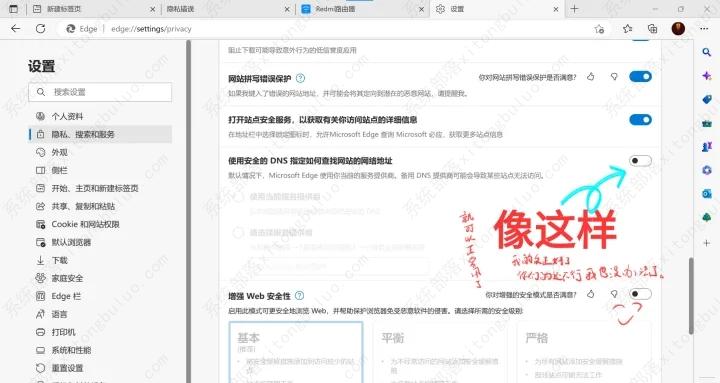This screenshot has width=720, height=383.
Task: Open the Microsoft 365 icon in sidebar
Action: click(707, 170)
